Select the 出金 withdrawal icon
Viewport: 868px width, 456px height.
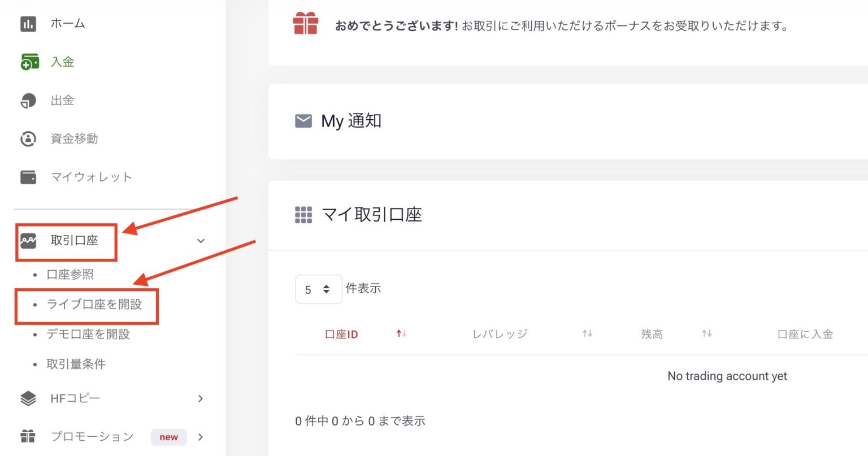[28, 100]
